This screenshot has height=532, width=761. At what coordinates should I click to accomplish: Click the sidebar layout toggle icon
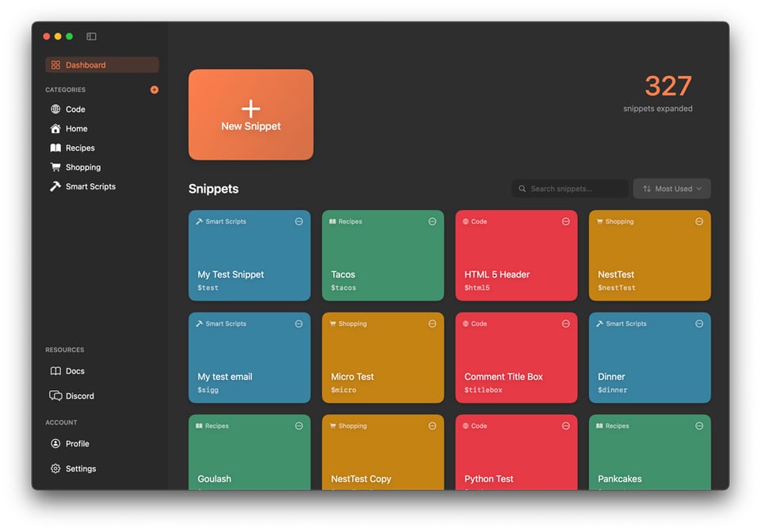[91, 36]
